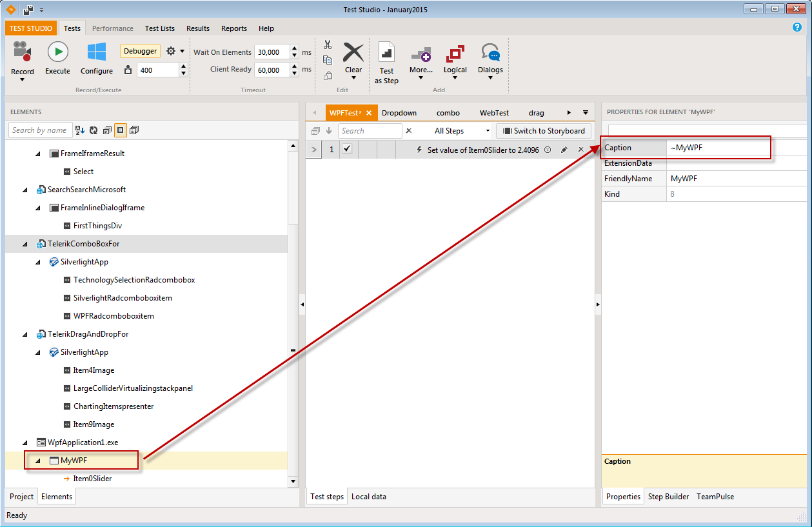This screenshot has width=812, height=527.
Task: Increase Wait On Elements value stepper
Action: click(294, 49)
